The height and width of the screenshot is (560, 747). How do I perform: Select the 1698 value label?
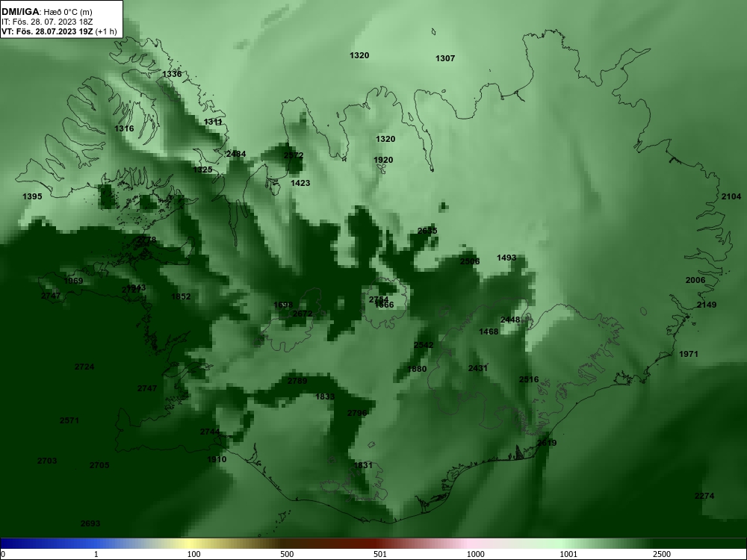(x=283, y=305)
